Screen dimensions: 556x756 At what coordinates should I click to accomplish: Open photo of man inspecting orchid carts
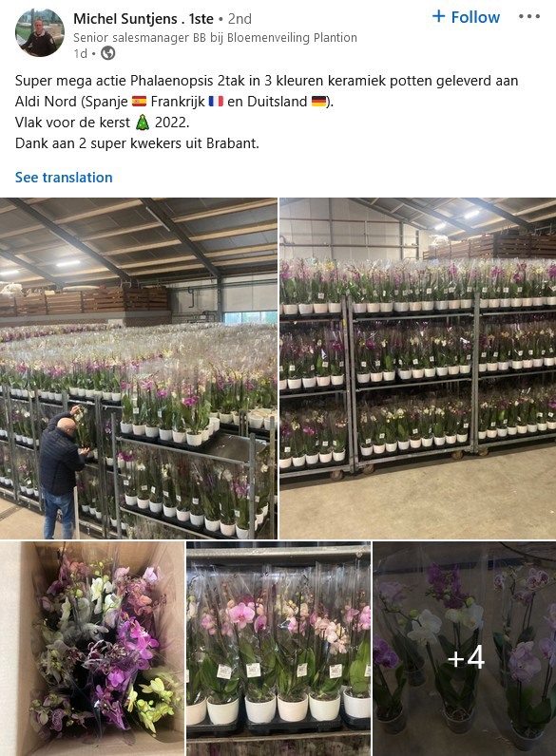coord(139,369)
